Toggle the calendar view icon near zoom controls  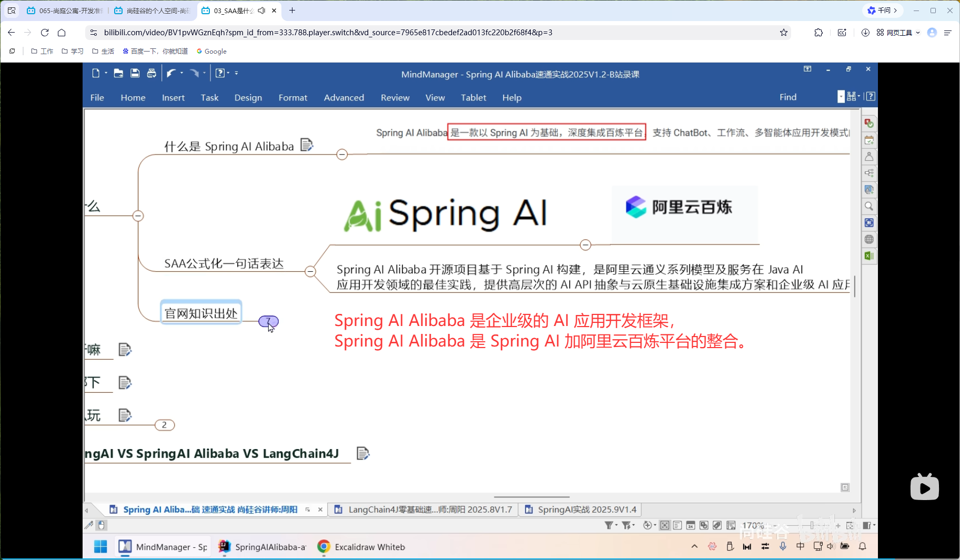(690, 525)
